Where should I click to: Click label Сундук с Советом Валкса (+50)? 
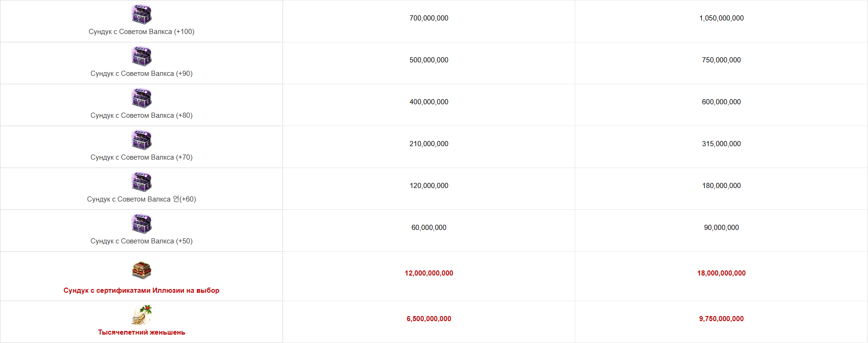141,241
